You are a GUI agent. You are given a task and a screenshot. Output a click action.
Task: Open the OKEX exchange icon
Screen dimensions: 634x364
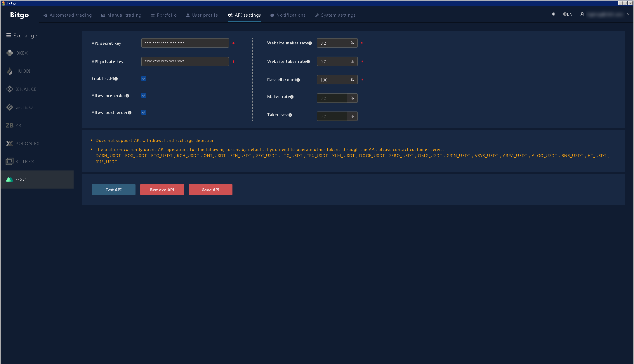point(10,53)
